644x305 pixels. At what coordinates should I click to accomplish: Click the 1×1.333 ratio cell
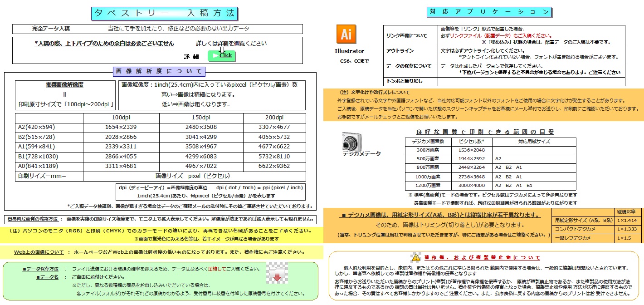point(627,229)
